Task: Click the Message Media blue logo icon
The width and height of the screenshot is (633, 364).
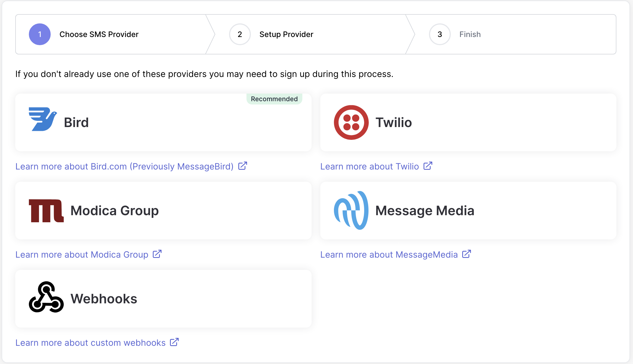Action: click(351, 210)
